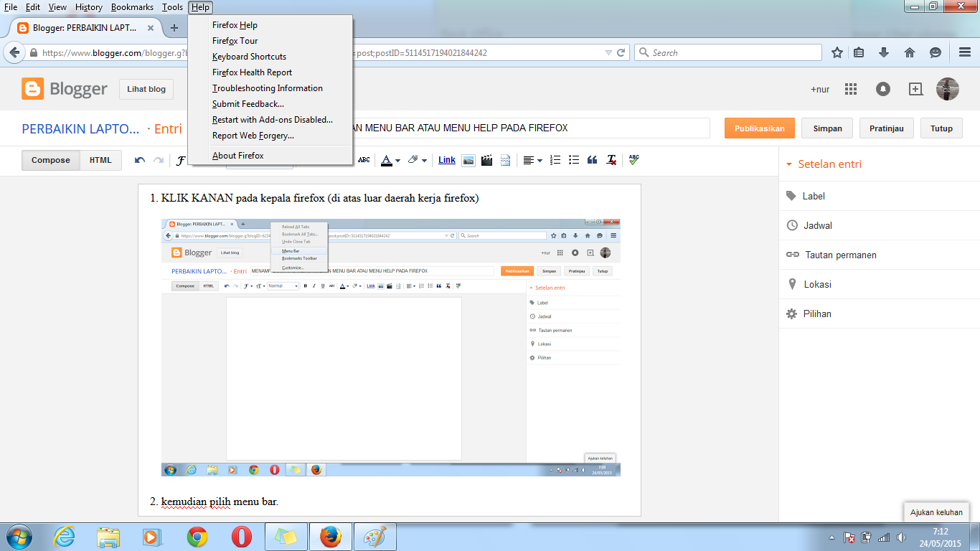This screenshot has width=980, height=551.
Task: Select Firefox Help from Help menu
Action: [270, 25]
